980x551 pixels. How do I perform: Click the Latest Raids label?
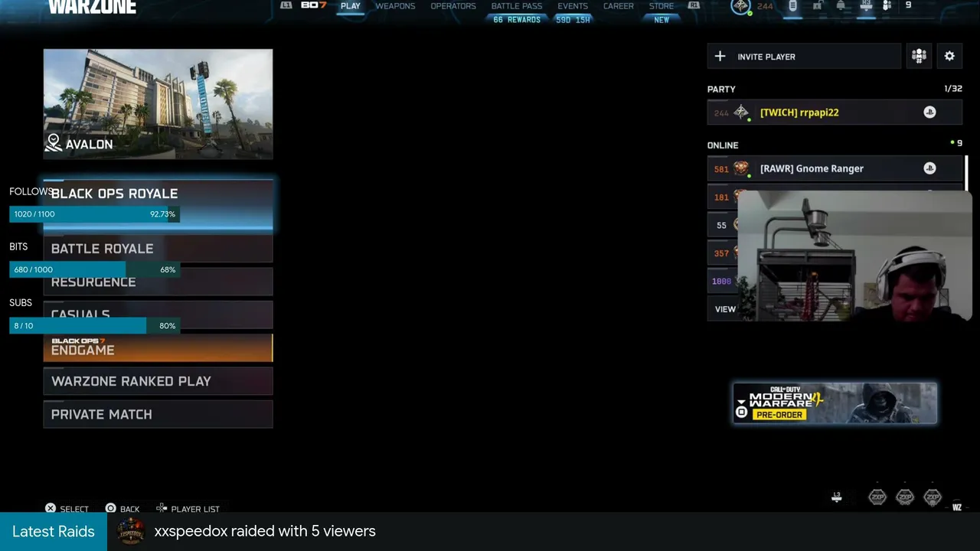pyautogui.click(x=54, y=531)
